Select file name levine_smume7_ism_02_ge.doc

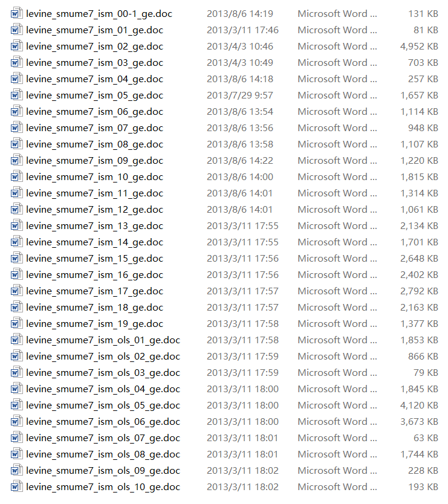[x=94, y=47]
